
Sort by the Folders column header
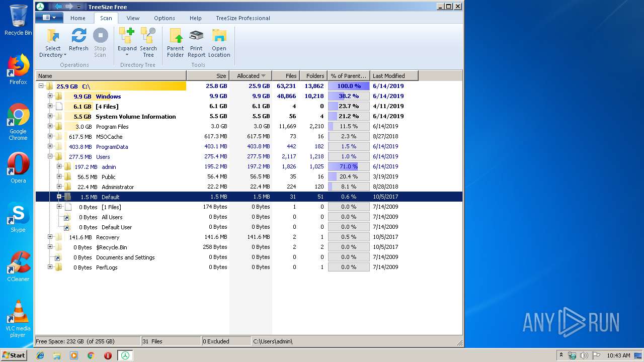[x=313, y=75]
